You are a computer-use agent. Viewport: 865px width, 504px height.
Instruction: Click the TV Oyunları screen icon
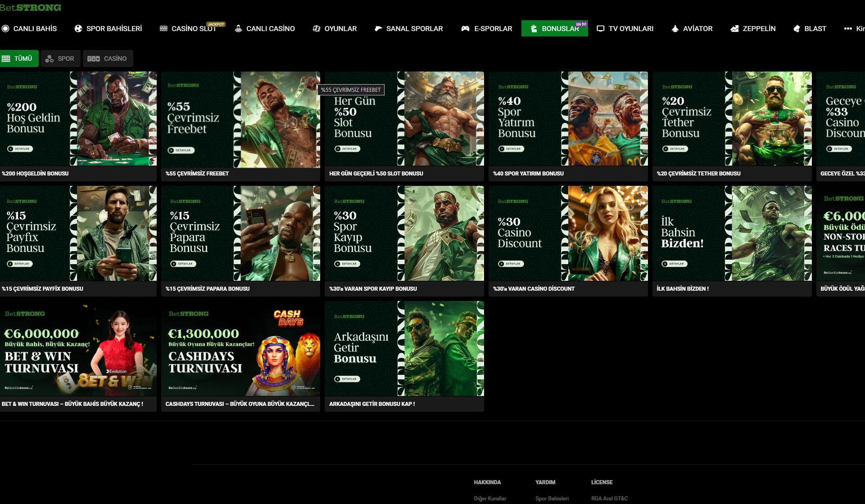pos(600,28)
